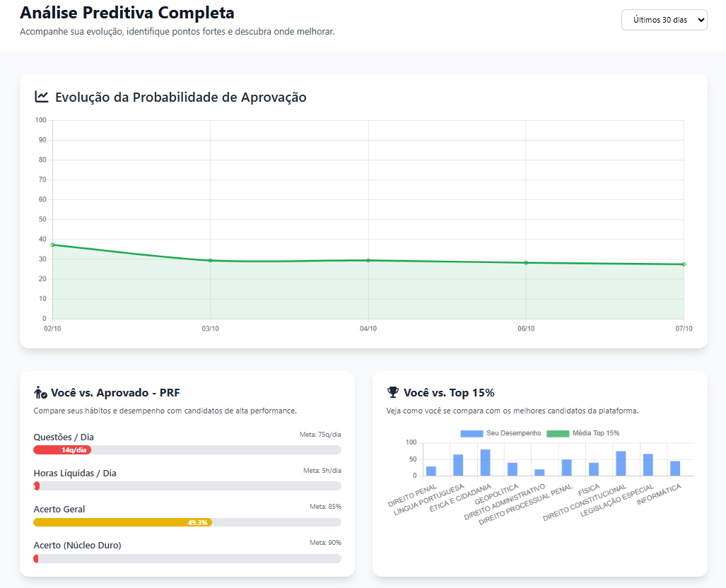
Task: Click the Direito Administrativo bar in chart
Action: click(539, 472)
